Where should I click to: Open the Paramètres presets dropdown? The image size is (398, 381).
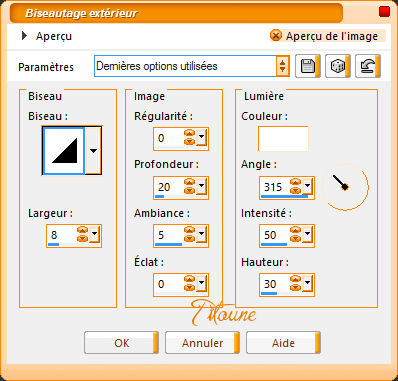[283, 66]
